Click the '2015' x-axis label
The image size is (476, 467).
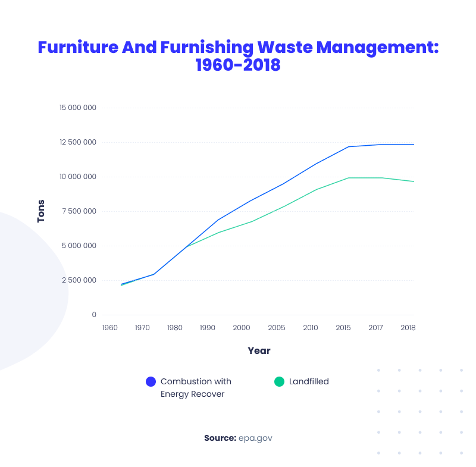click(343, 328)
